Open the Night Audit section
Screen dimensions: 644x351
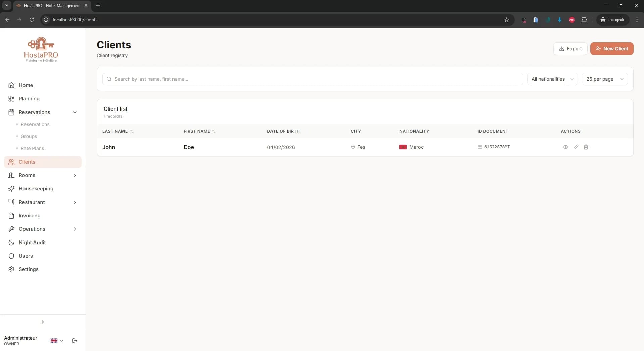(32, 242)
